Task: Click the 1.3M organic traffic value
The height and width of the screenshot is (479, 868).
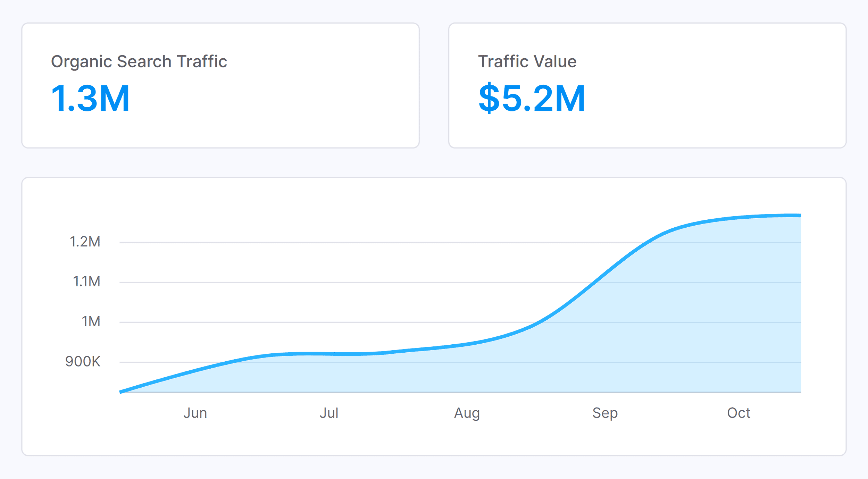Action: pyautogui.click(x=90, y=99)
